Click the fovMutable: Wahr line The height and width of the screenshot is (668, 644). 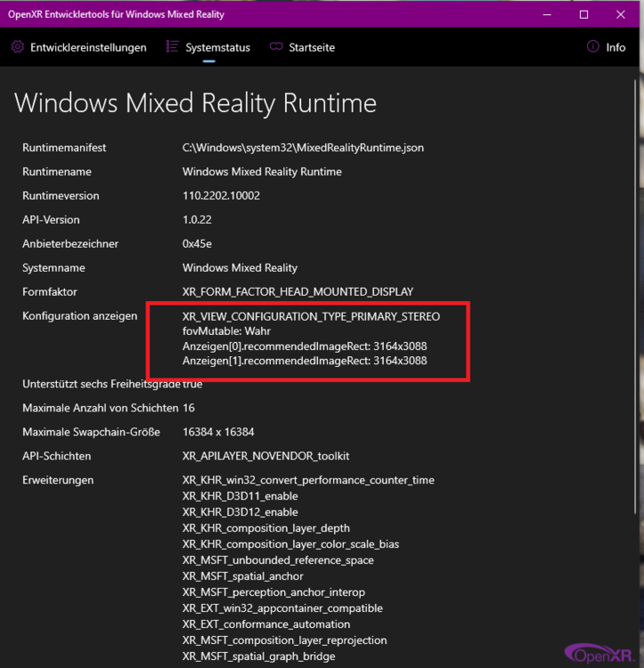pyautogui.click(x=226, y=331)
